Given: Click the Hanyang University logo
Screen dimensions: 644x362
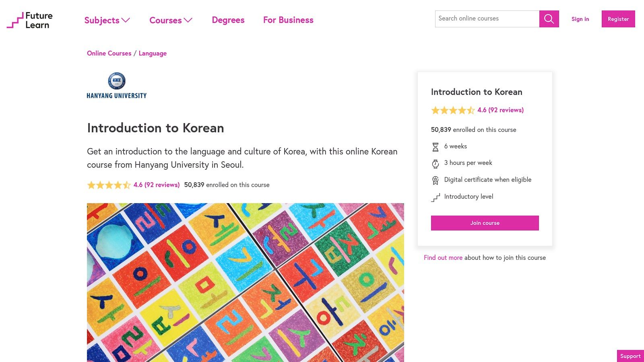Looking at the screenshot, I should [116, 85].
